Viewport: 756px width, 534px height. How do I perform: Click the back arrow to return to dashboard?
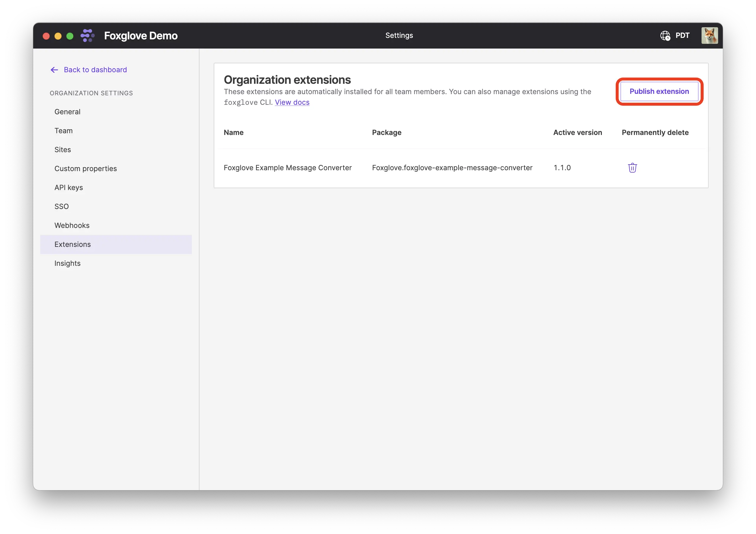(54, 70)
